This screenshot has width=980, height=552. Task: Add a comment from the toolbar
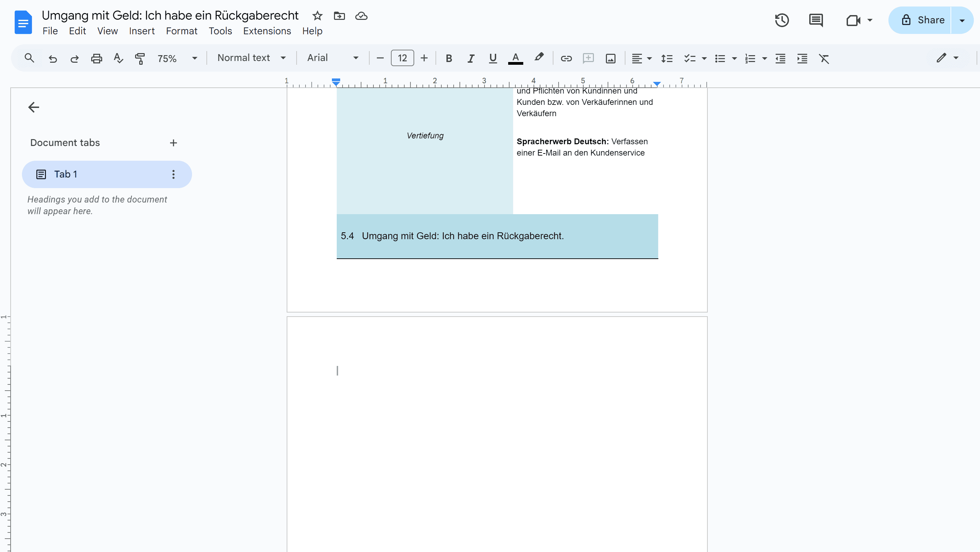588,58
